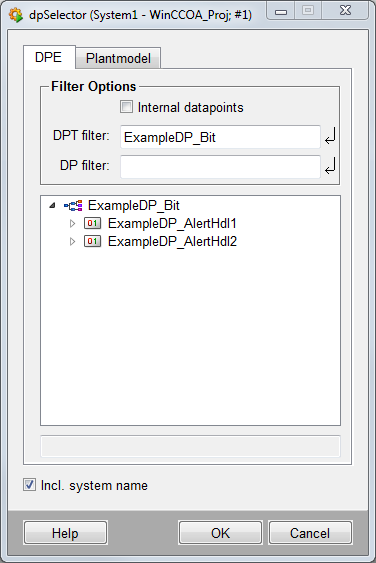
Task: Apply the DP filter with enter arrow
Action: point(330,166)
